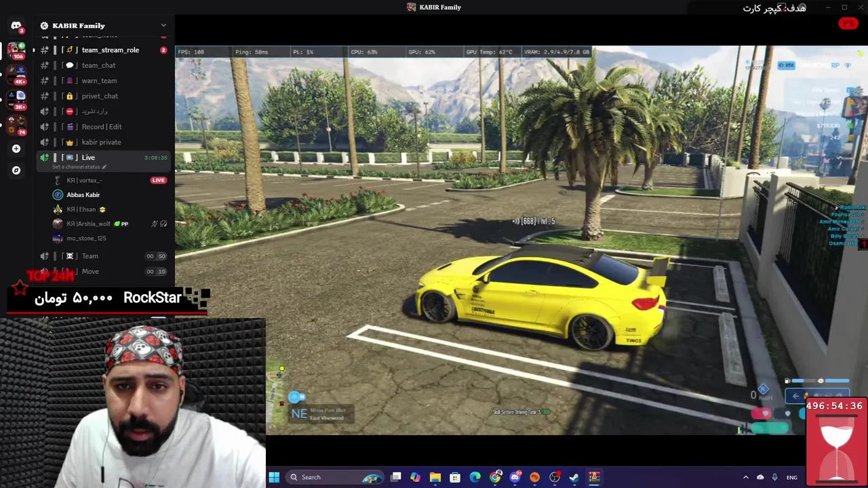The width and height of the screenshot is (868, 488).
Task: Join the Record | Edit voice channel
Action: (x=103, y=127)
